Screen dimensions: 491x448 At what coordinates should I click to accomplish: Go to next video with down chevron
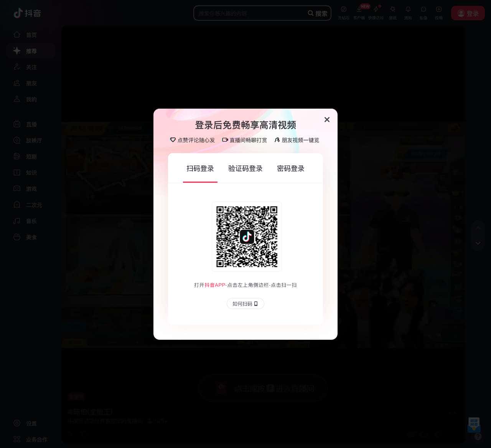(x=478, y=243)
